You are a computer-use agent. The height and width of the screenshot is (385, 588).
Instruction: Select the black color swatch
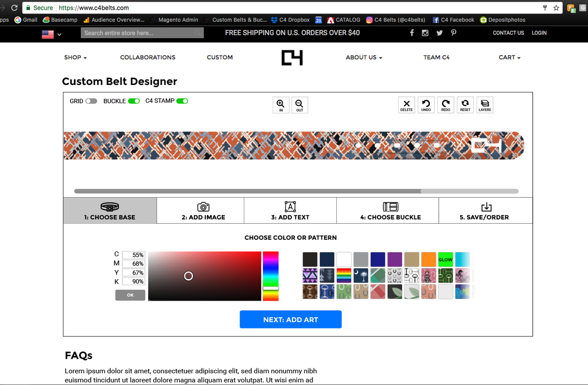click(x=310, y=259)
